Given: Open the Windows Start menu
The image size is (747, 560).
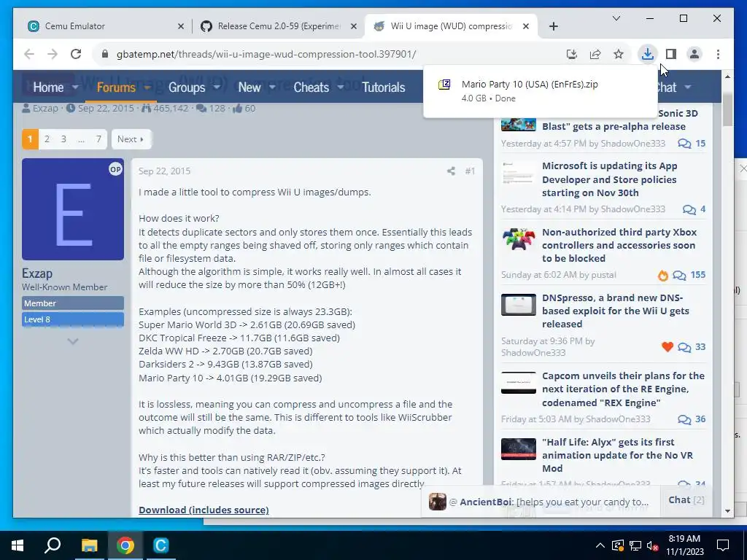Looking at the screenshot, I should (18, 545).
